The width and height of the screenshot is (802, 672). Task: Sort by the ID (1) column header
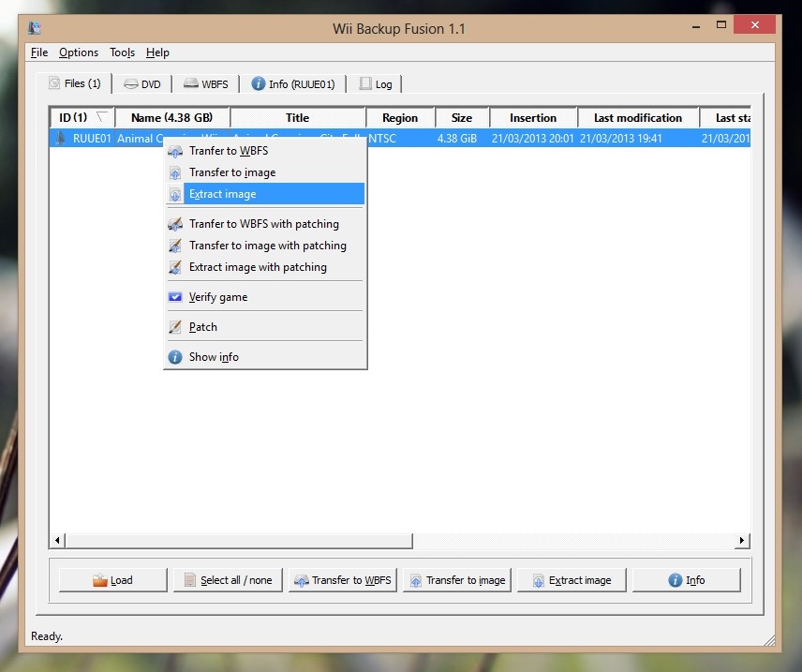[82, 118]
